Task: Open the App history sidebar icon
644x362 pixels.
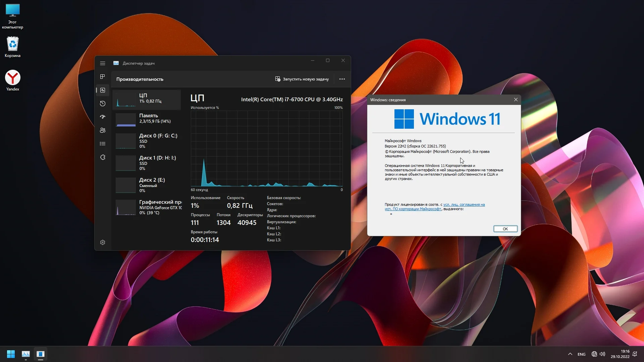Action: (x=103, y=104)
